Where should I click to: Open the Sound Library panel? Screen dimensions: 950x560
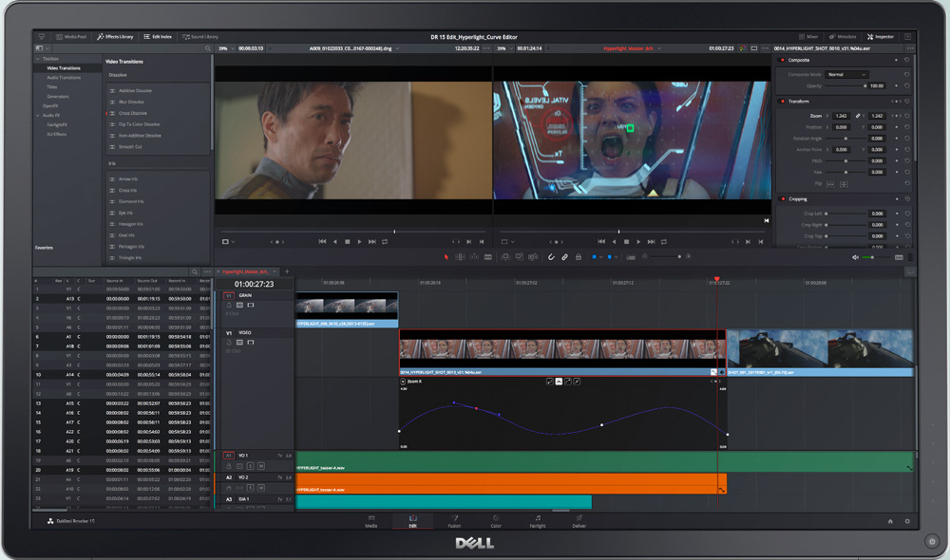[x=200, y=37]
